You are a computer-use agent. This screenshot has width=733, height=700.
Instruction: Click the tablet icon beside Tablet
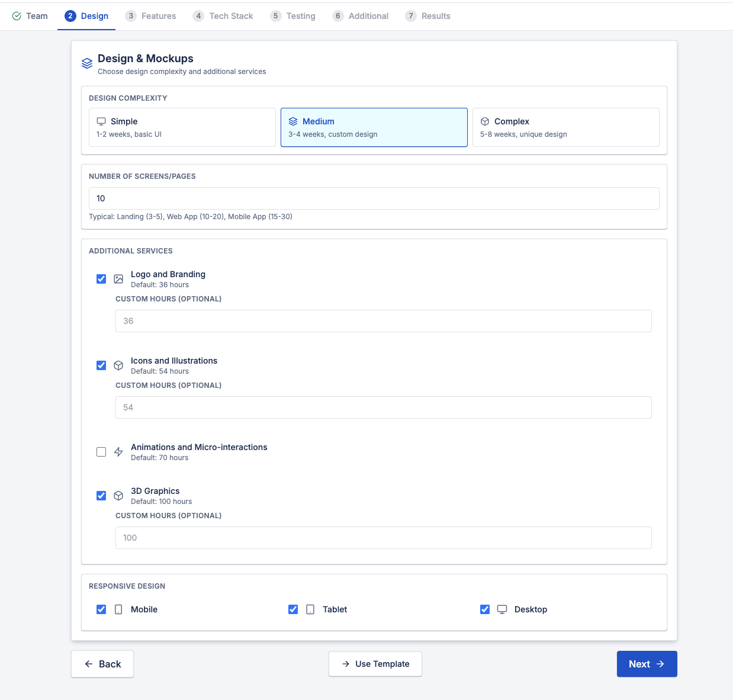point(310,609)
